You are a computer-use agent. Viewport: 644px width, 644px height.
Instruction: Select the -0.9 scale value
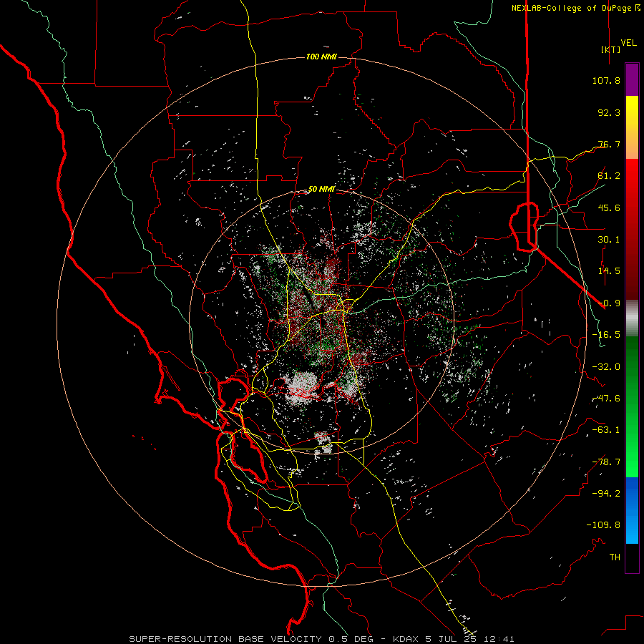click(x=609, y=303)
